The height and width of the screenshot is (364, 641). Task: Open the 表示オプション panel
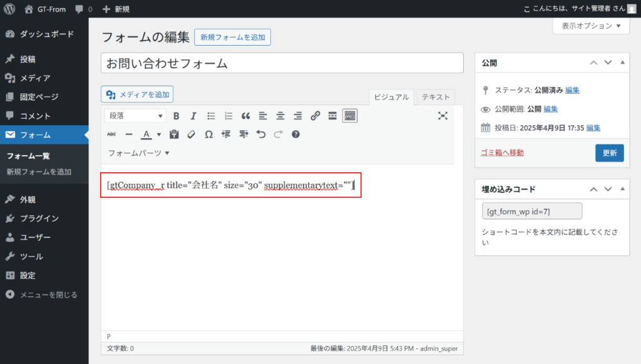point(591,26)
